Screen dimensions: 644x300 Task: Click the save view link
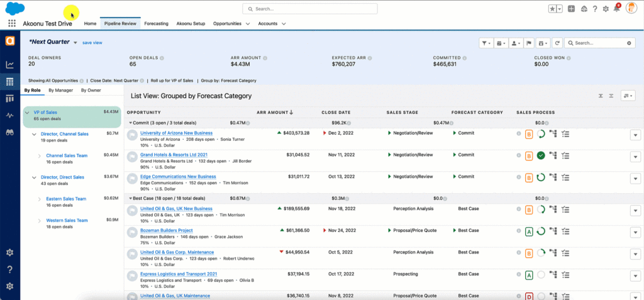click(92, 43)
